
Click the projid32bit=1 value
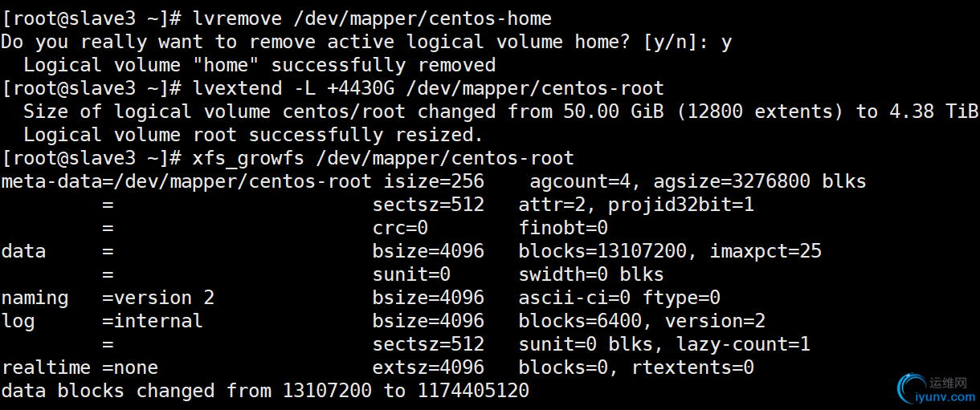681,204
